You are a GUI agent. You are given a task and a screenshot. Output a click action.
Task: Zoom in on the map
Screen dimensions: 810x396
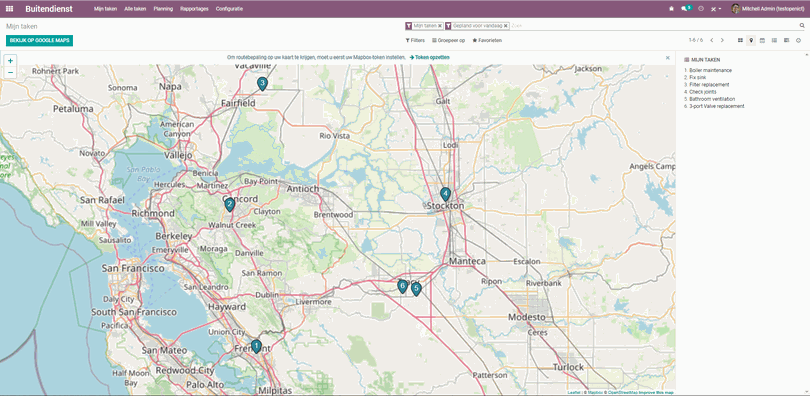point(10,61)
